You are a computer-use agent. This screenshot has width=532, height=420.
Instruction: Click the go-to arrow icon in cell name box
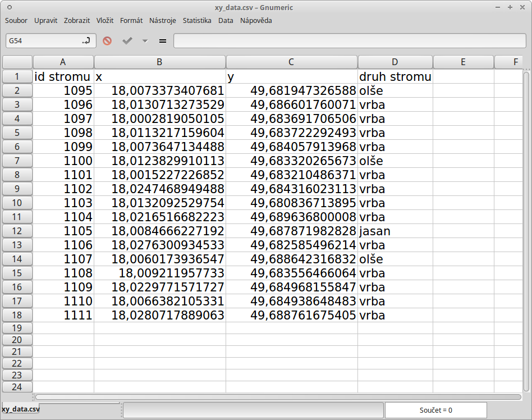[x=86, y=41]
